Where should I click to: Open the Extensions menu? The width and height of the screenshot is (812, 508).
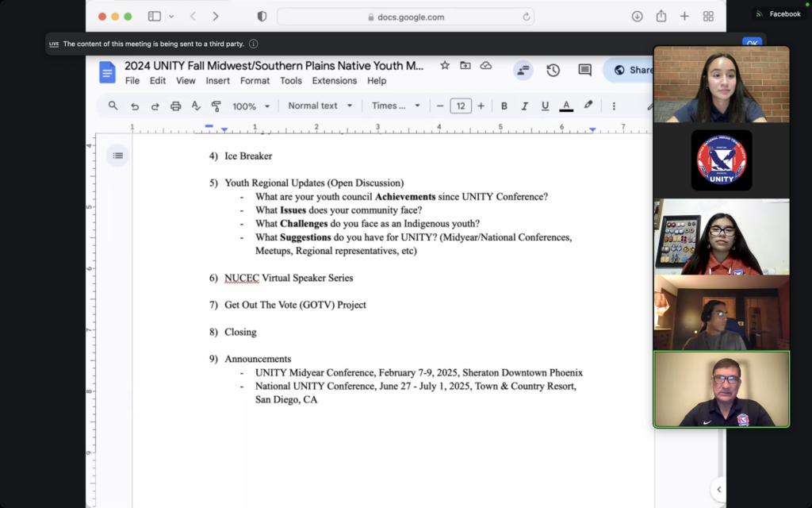click(x=334, y=80)
